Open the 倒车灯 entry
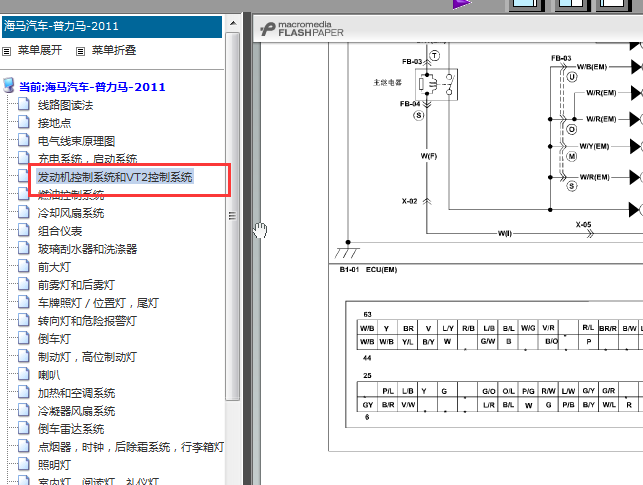This screenshot has width=643, height=485. (x=54, y=339)
